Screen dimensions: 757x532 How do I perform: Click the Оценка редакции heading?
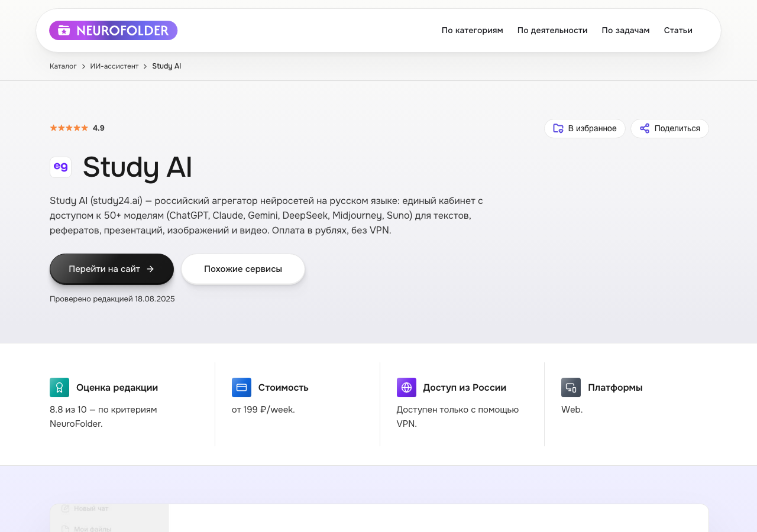click(117, 388)
